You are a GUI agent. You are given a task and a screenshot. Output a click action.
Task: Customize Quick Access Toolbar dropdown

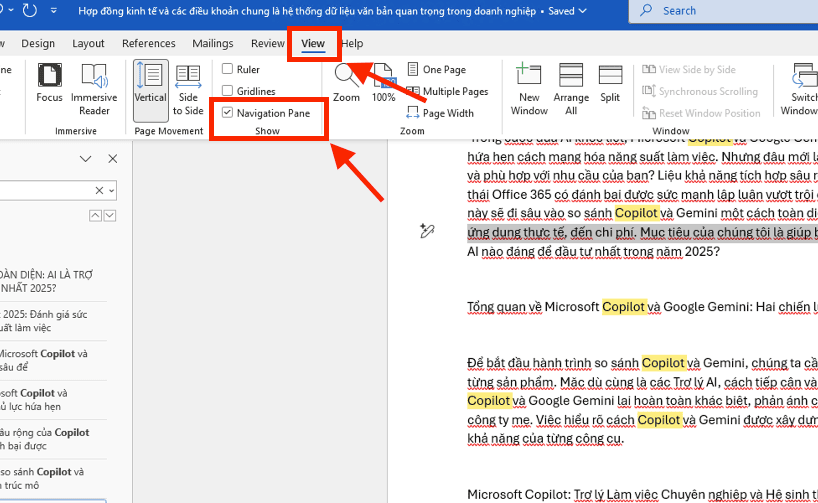[53, 10]
